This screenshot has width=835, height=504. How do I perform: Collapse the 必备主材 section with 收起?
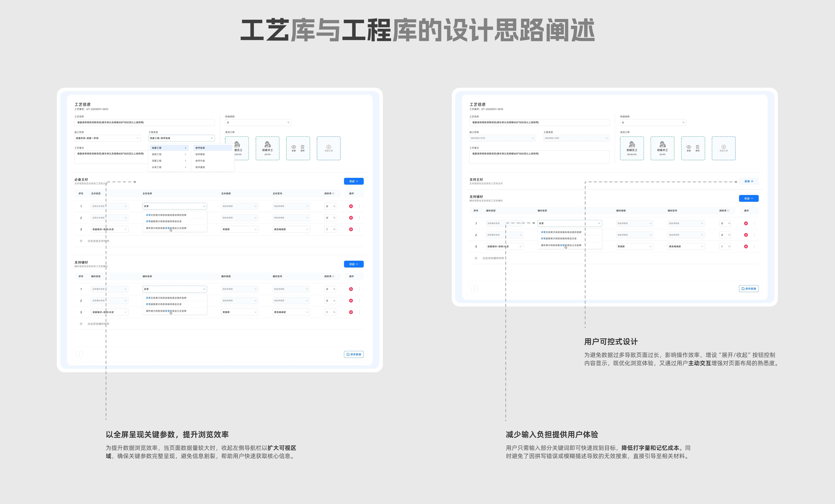[x=353, y=182]
